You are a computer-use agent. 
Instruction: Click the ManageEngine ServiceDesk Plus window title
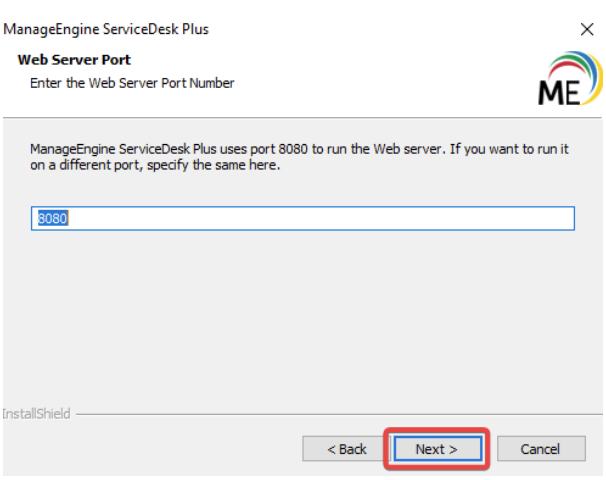point(106,29)
